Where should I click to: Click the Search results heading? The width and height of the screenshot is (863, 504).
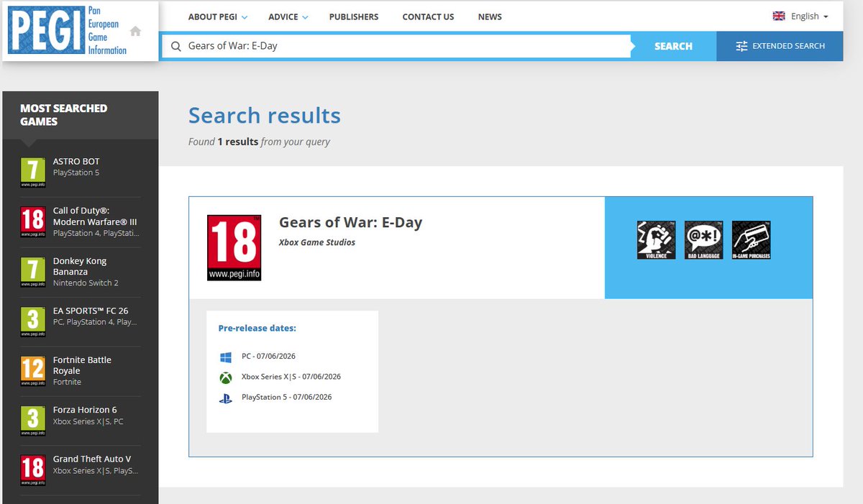(265, 116)
